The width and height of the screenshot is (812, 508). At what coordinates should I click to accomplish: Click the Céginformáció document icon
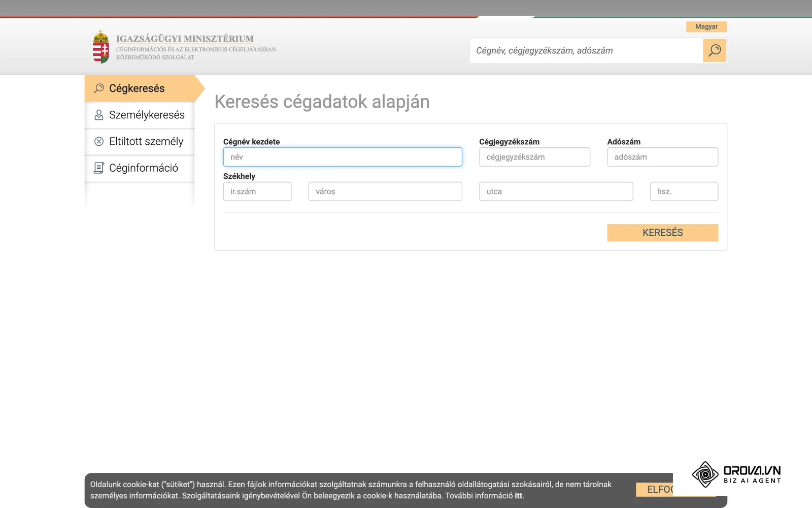coord(99,168)
